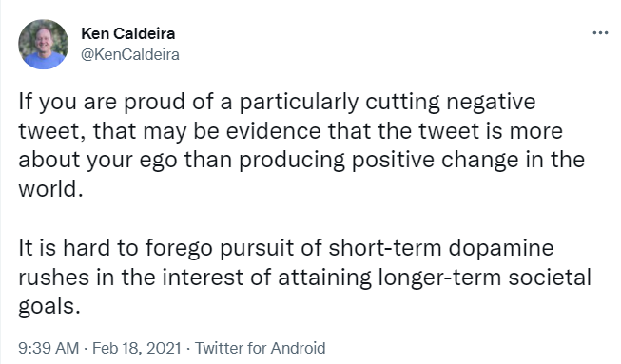Click the word "producing" in the tweet
This screenshot has height=364, width=621.
(x=292, y=161)
